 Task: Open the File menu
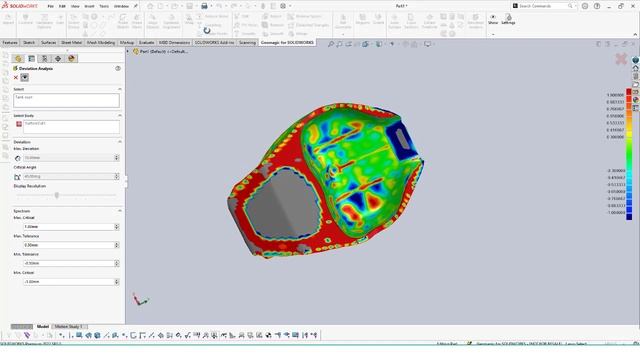(x=51, y=6)
